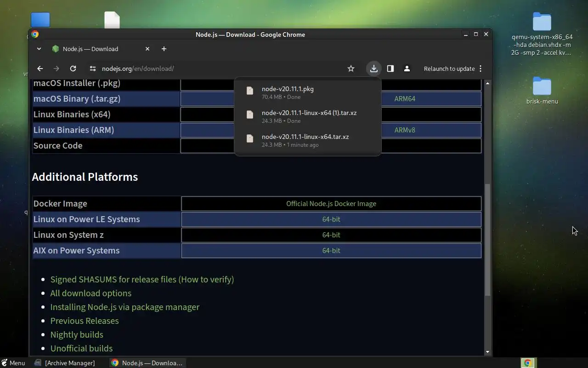Open the Menu button in taskbar
Image resolution: width=588 pixels, height=368 pixels.
point(13,363)
